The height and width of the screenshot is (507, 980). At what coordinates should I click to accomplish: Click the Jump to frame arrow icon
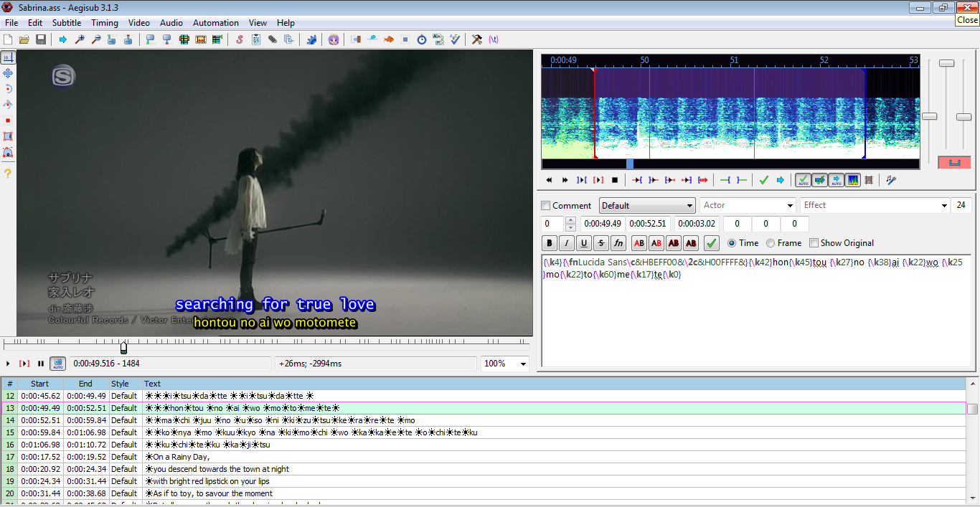pyautogui.click(x=63, y=39)
